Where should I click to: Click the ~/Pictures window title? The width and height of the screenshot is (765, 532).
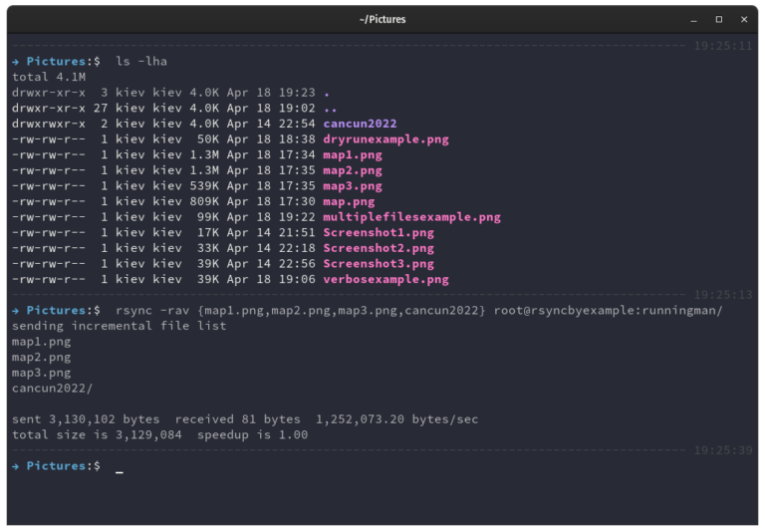(x=382, y=20)
